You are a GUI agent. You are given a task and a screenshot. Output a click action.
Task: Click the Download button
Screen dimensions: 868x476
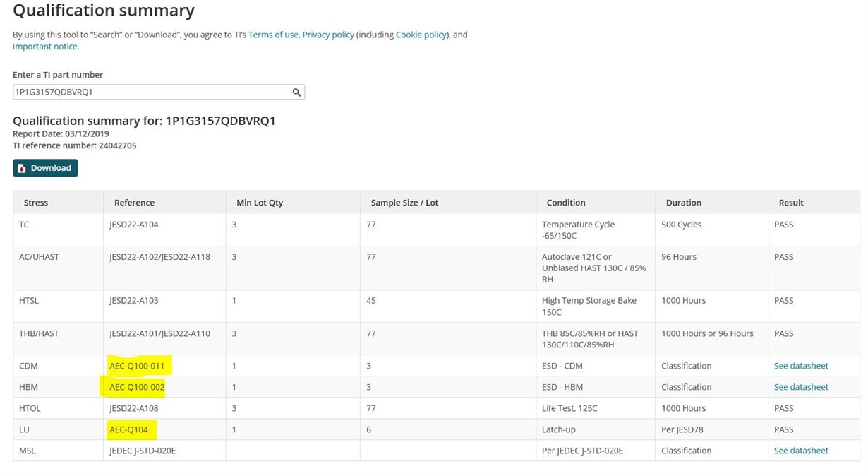[45, 168]
